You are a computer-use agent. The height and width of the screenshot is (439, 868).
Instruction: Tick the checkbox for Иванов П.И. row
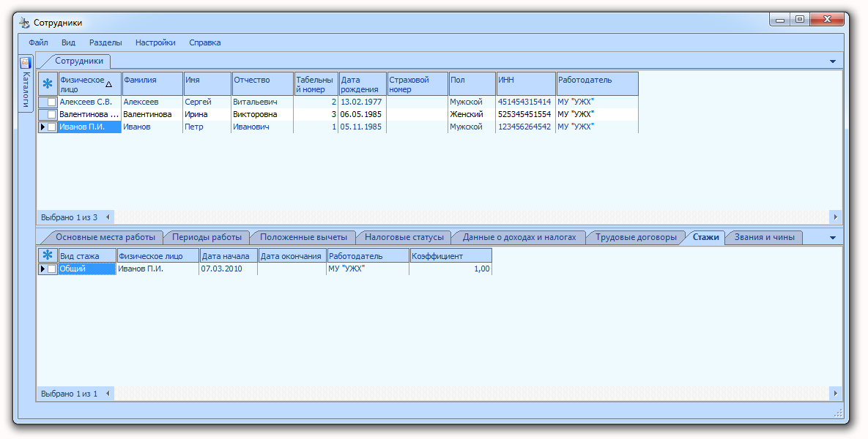(51, 127)
